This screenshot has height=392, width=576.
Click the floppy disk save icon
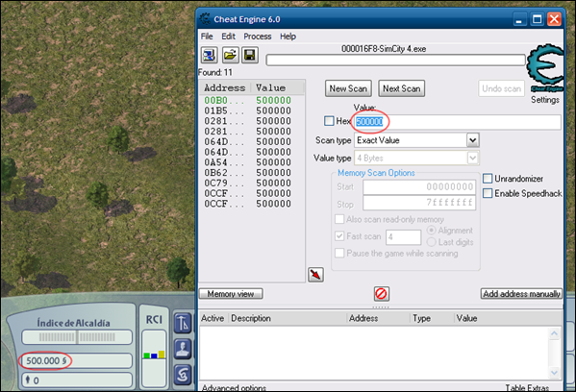coord(250,56)
